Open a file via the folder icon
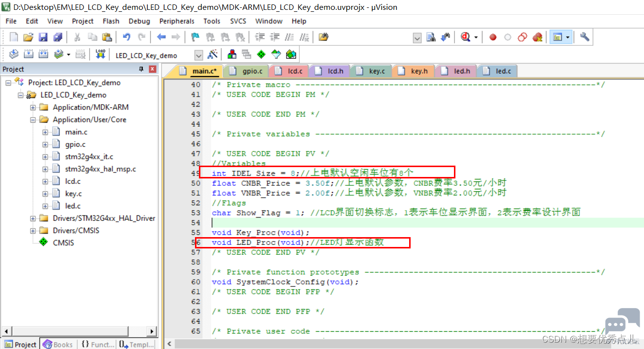This screenshot has width=644, height=349. (x=29, y=37)
